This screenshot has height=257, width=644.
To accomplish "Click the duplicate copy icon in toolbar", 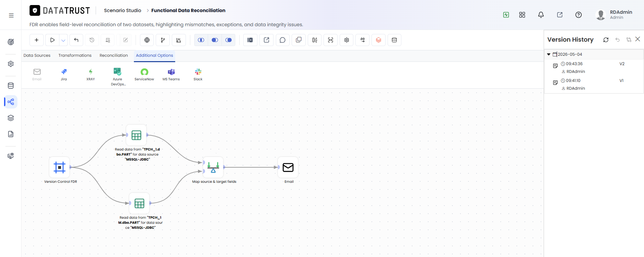I will click(x=299, y=40).
